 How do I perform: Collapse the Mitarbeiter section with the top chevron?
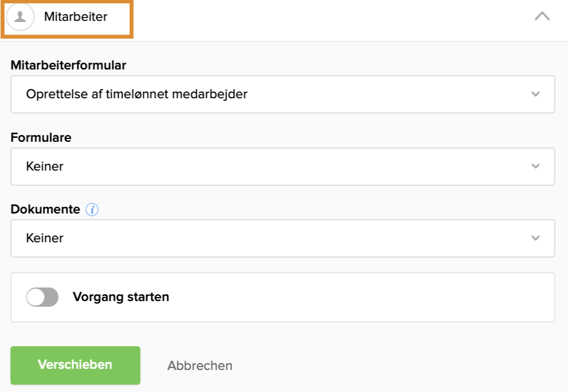coord(541,16)
